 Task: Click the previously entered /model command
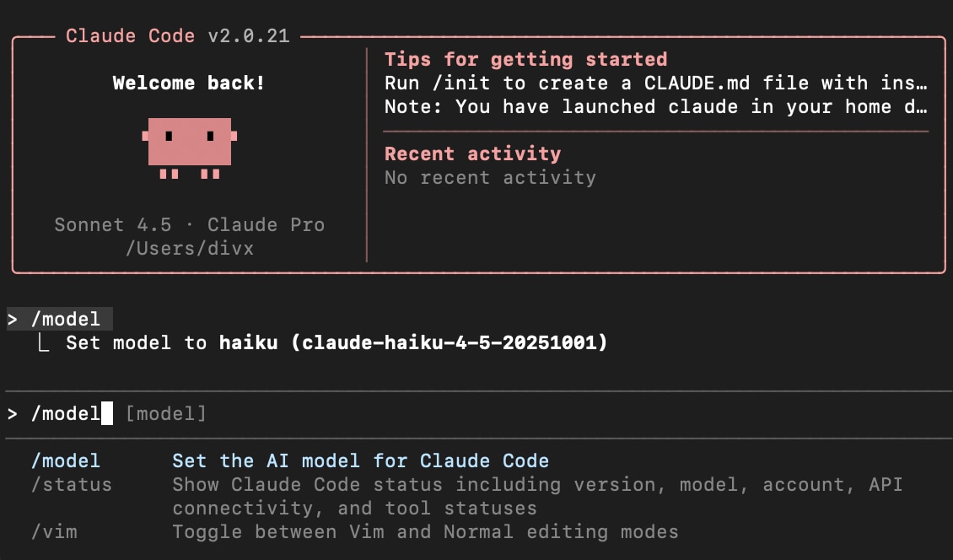(66, 319)
